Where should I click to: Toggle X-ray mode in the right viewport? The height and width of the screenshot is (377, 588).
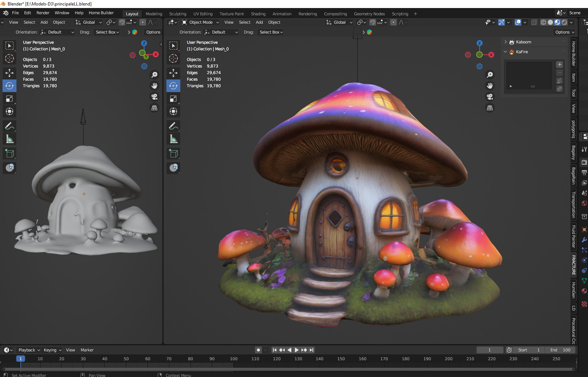click(534, 22)
